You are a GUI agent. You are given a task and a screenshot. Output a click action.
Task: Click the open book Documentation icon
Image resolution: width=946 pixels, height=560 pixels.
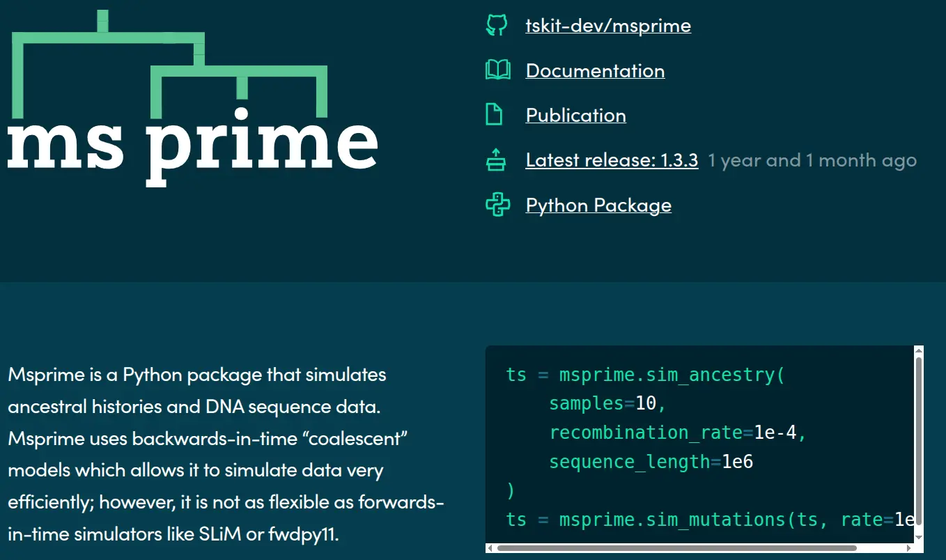[496, 70]
